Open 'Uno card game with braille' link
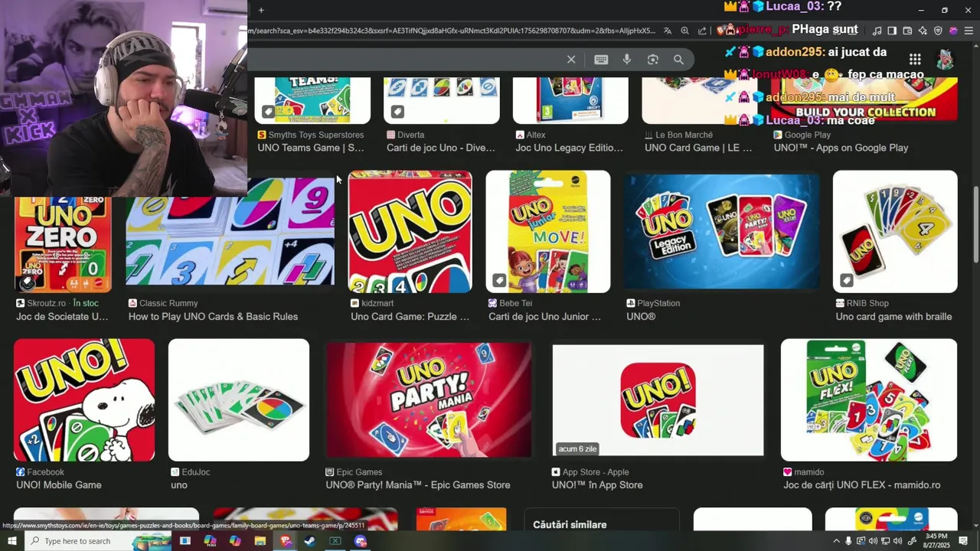Viewport: 980px width, 551px height. pyautogui.click(x=893, y=316)
